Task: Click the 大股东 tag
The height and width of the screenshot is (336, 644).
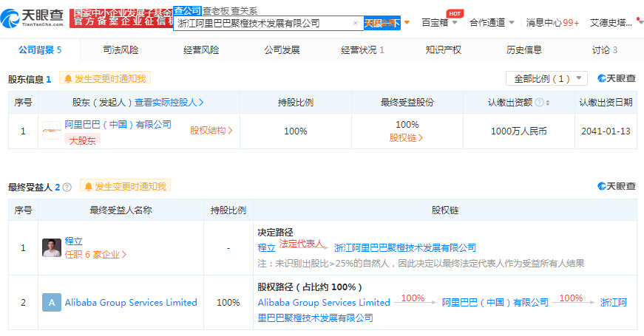Action: 82,140
